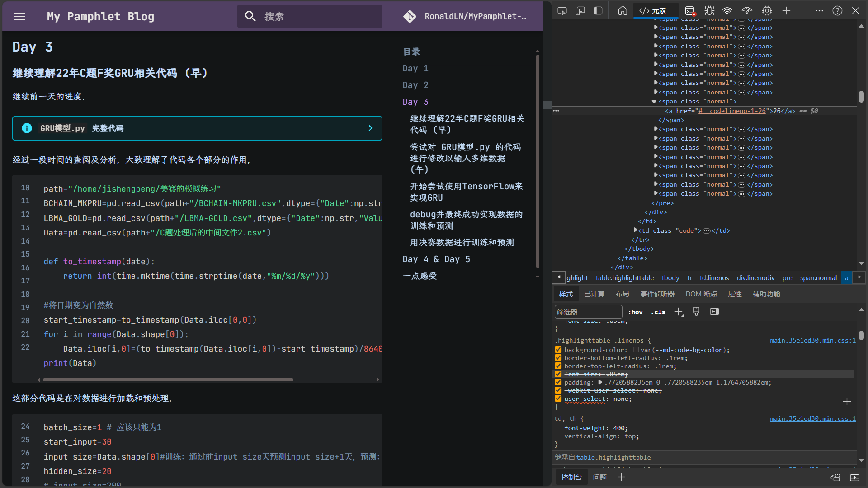Toggle the padding property checkbox

(558, 382)
